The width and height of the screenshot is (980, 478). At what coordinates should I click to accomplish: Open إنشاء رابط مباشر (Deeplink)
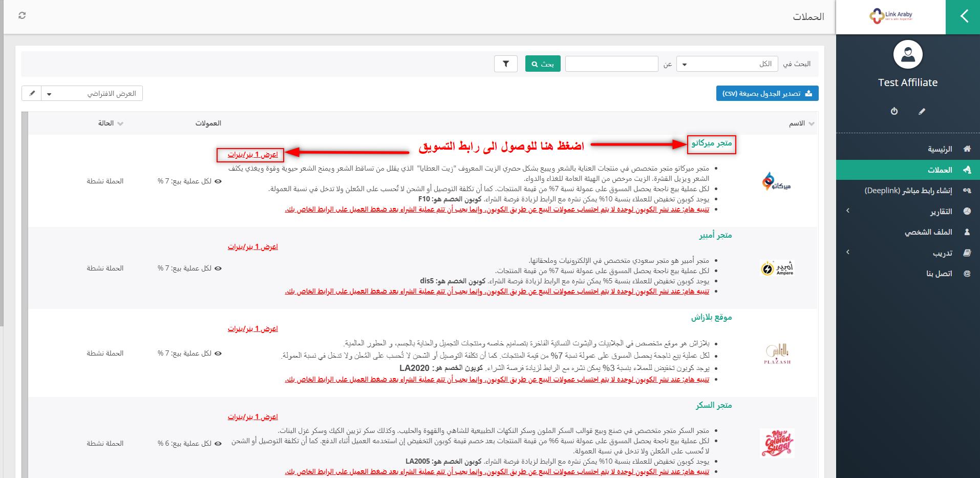tap(908, 191)
